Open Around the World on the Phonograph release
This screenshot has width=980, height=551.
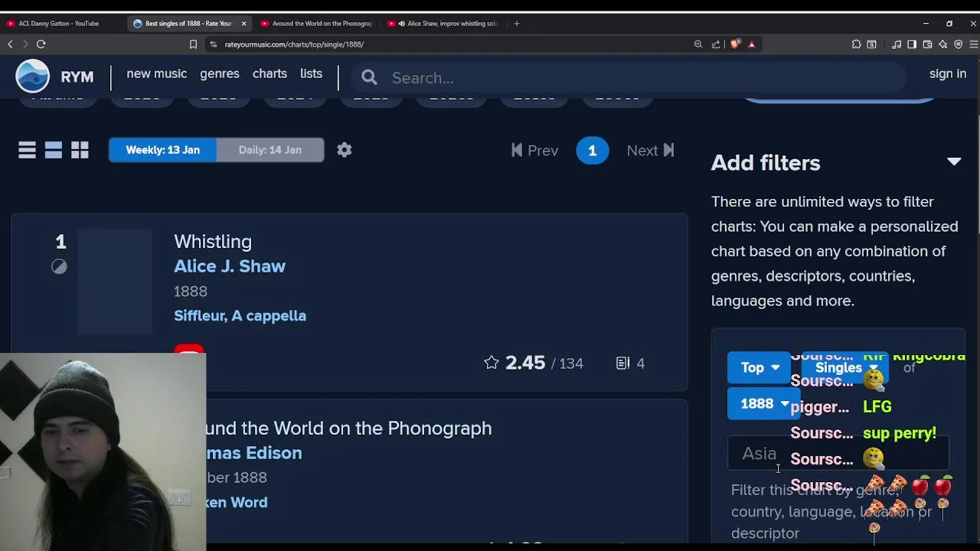click(348, 428)
